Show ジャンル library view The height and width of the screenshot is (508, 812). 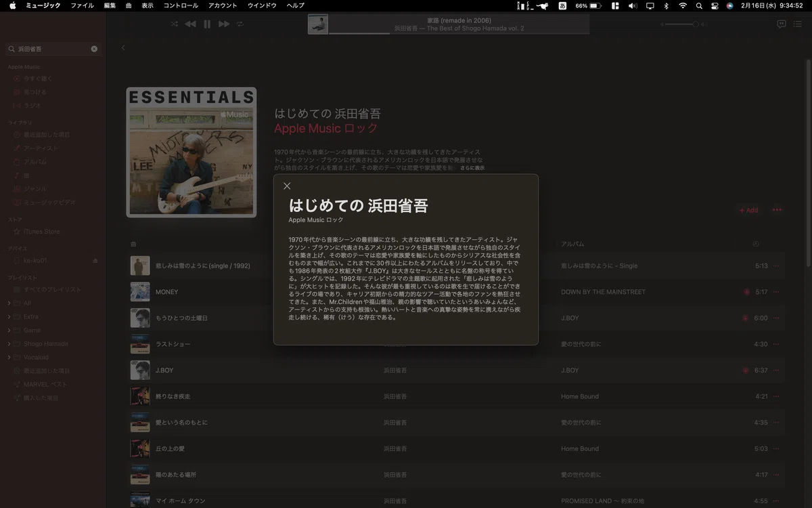pos(35,189)
